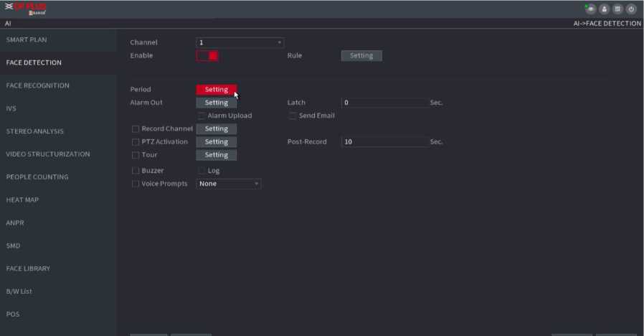Open the grid menu icon in top bar

617,9
